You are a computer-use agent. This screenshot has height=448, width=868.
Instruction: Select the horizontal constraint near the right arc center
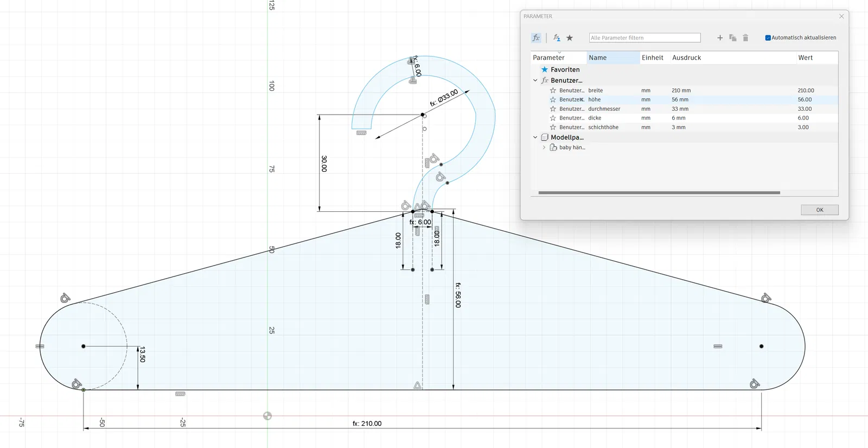click(718, 346)
